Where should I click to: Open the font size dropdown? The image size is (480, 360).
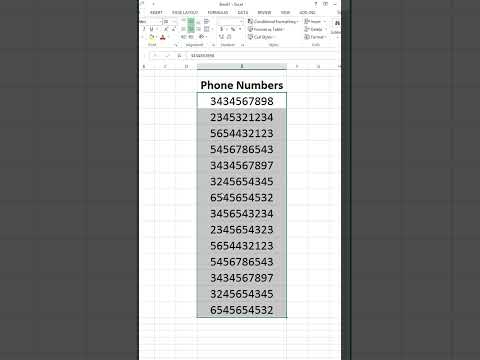[x=175, y=21]
